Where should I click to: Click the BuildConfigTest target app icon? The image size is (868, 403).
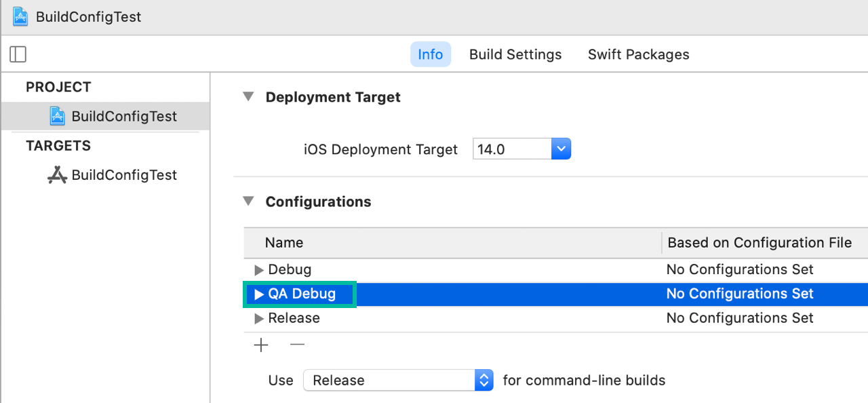click(x=57, y=175)
